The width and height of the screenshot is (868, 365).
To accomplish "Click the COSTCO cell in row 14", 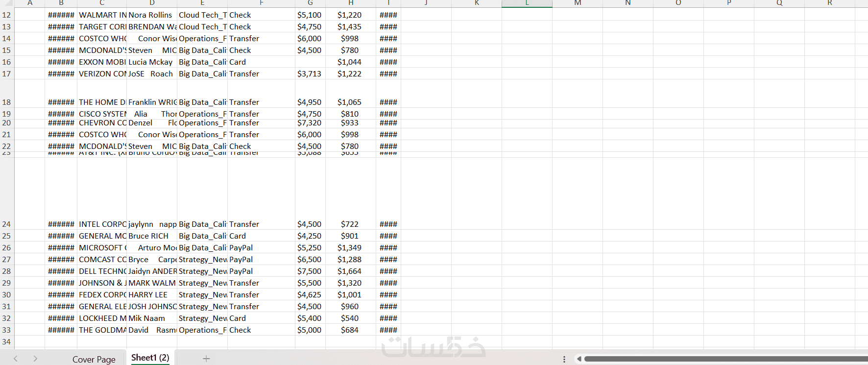I will (102, 38).
